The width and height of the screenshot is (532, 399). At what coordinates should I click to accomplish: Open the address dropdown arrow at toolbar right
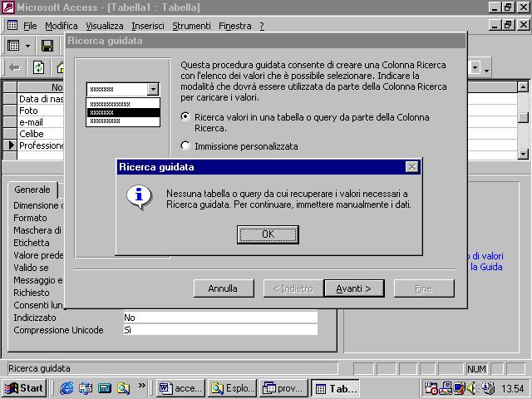[x=475, y=67]
